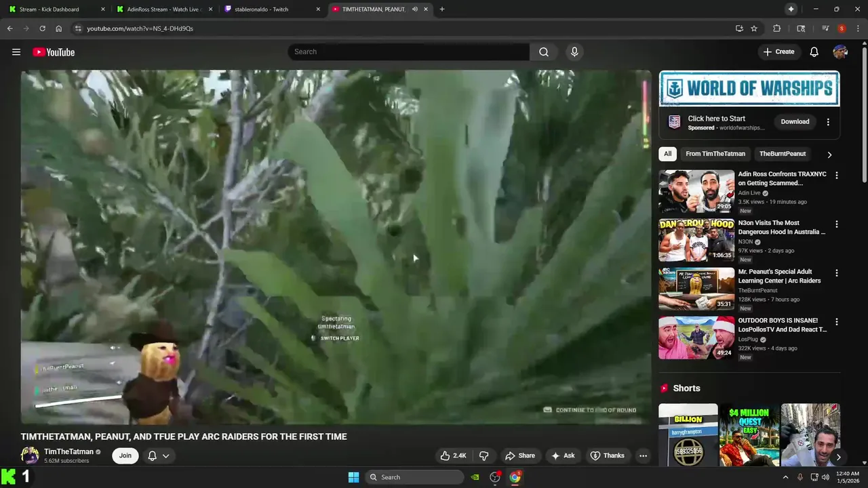Join TimTheTatman channel membership
Screen dimensions: 868x488
point(125,455)
